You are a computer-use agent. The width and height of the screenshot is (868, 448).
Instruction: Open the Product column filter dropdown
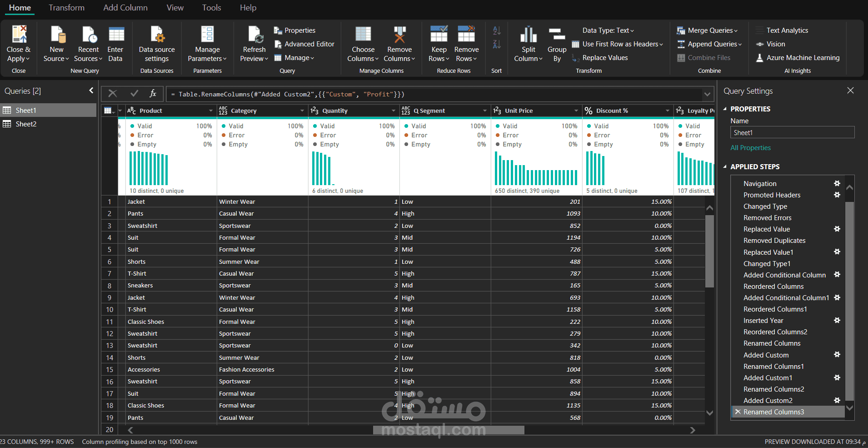click(x=210, y=111)
